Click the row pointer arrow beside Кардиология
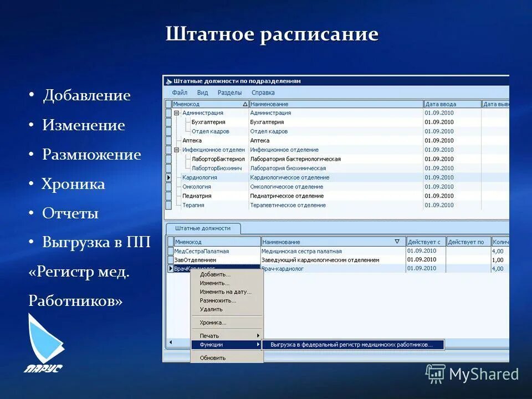The width and height of the screenshot is (532, 399). [170, 176]
